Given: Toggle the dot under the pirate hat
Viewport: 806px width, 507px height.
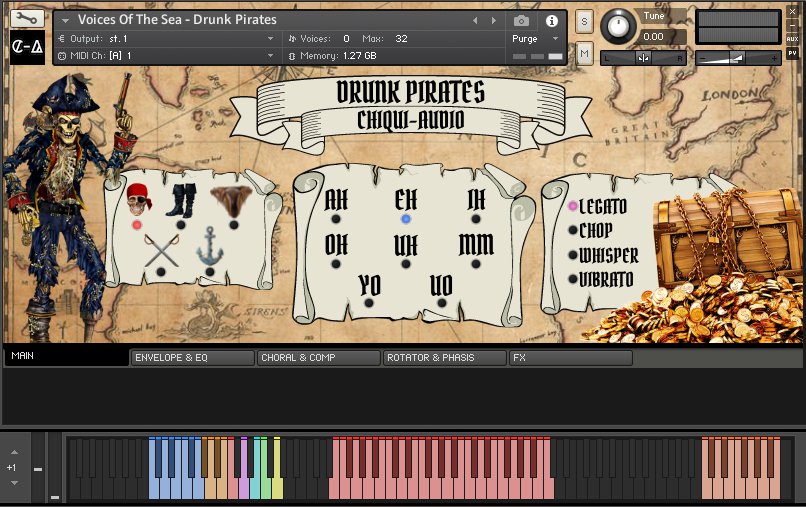Looking at the screenshot, I should 233,225.
